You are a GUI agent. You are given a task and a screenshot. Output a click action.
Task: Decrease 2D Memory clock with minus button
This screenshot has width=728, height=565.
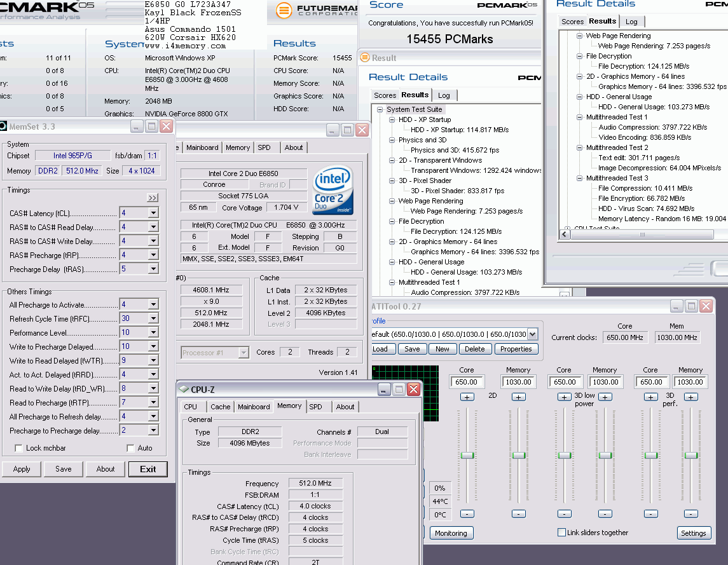[x=519, y=514]
